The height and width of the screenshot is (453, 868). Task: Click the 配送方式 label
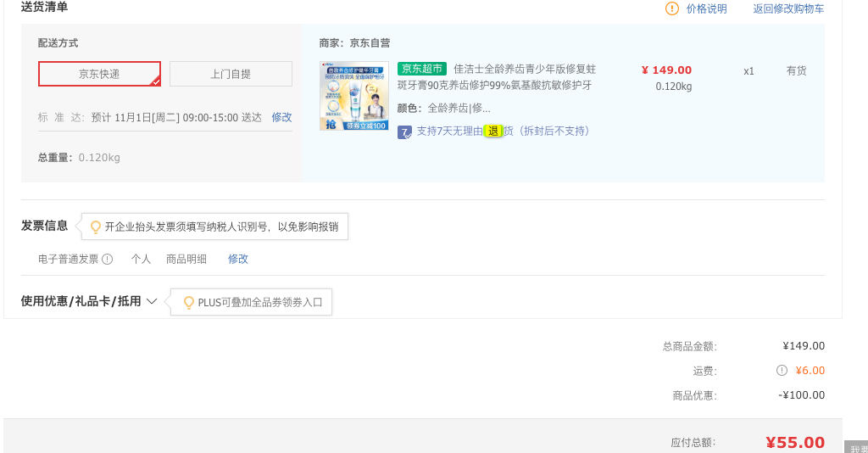[58, 43]
